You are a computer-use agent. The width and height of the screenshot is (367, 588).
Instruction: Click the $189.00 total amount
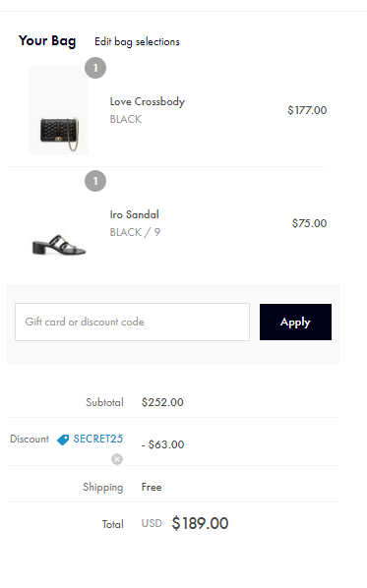pos(200,523)
